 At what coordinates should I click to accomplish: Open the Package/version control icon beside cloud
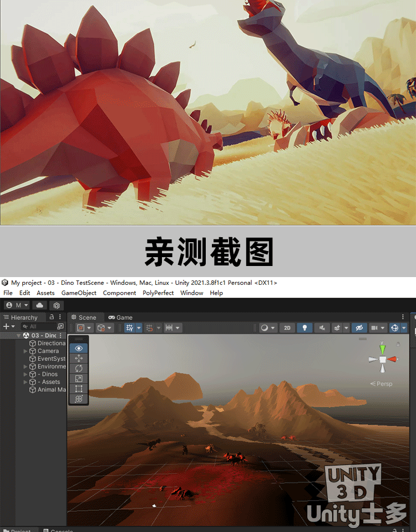[57, 305]
